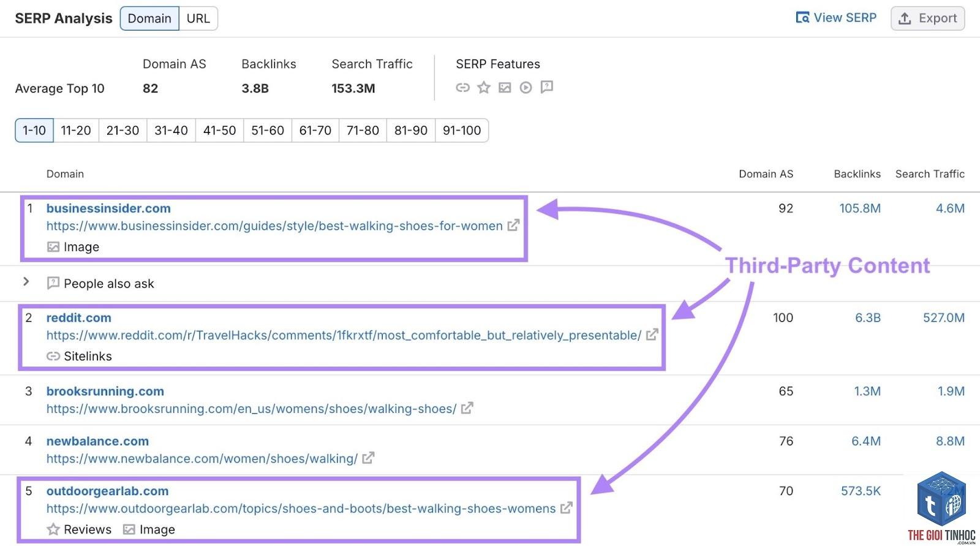
Task: Open external link icon for outdoorgearlab.com URL
Action: [567, 508]
